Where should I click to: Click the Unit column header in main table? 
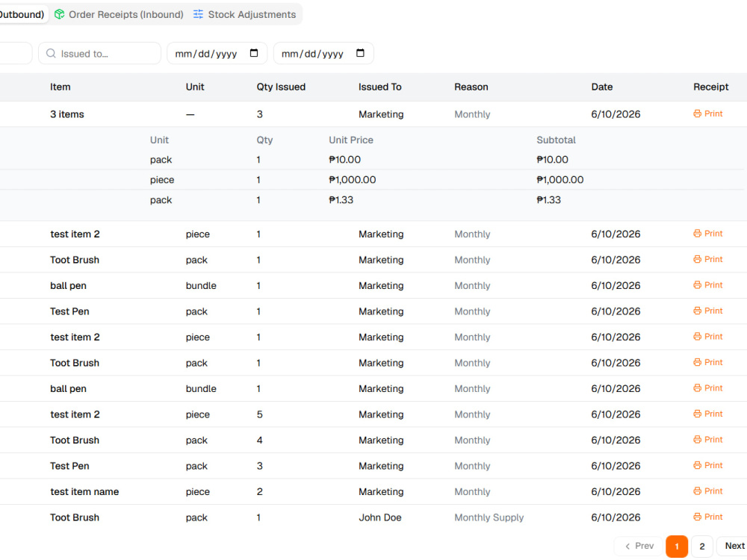pos(195,87)
